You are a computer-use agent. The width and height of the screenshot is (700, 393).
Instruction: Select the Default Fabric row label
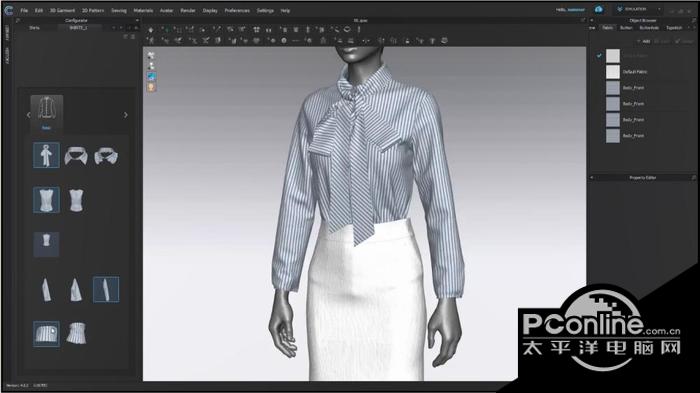point(635,71)
